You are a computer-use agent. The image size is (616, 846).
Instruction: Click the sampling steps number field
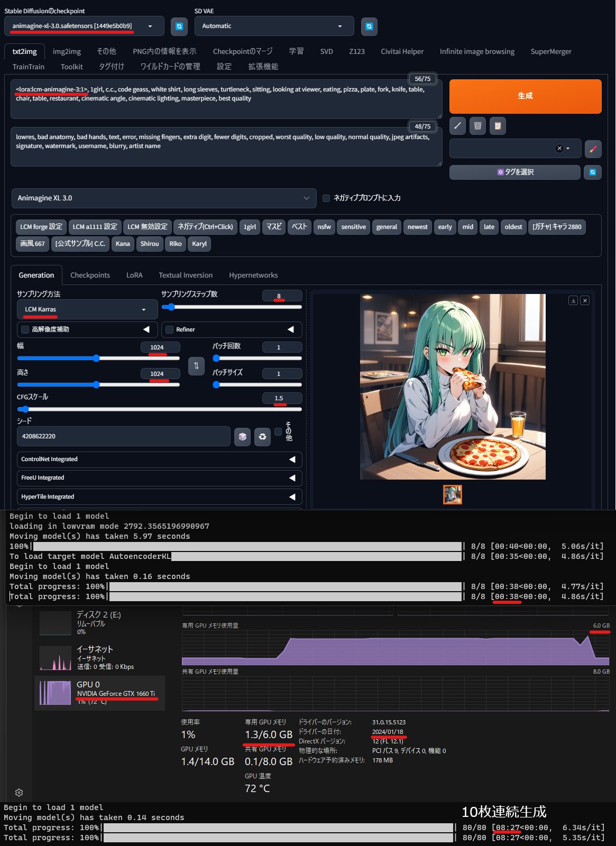282,296
